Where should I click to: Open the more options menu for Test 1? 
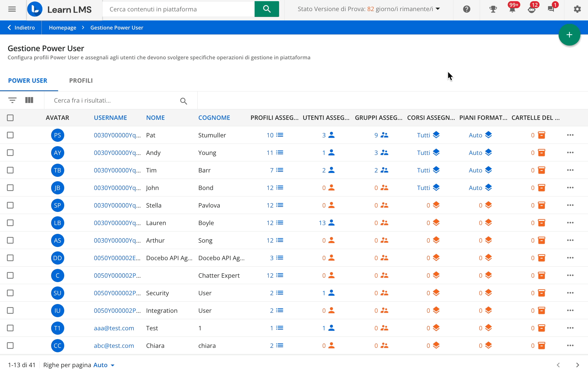pyautogui.click(x=570, y=328)
